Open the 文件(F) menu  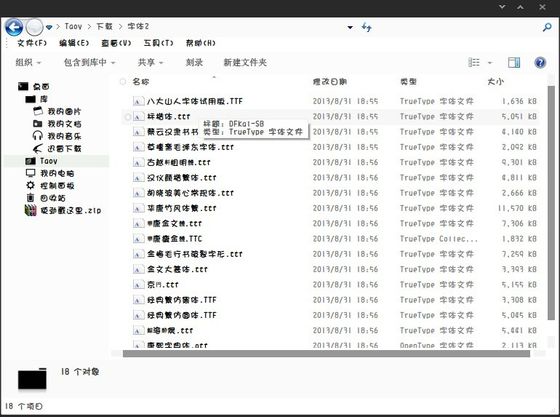click(x=32, y=43)
